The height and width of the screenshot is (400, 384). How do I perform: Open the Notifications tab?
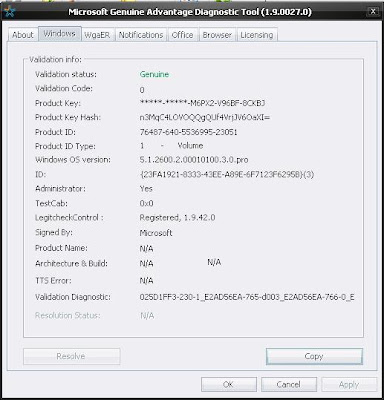pos(141,35)
